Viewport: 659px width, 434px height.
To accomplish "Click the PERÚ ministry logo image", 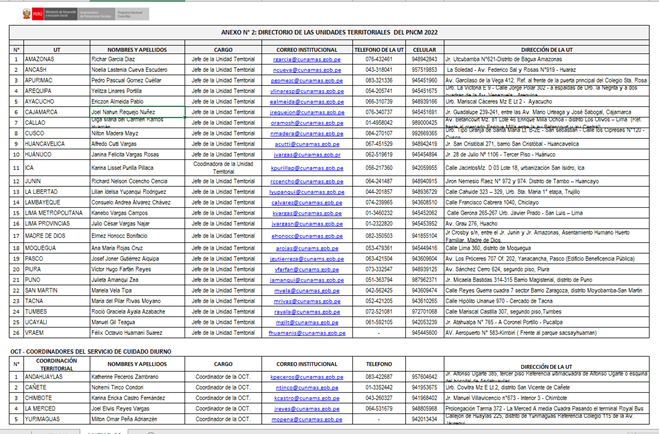I will coord(86,14).
